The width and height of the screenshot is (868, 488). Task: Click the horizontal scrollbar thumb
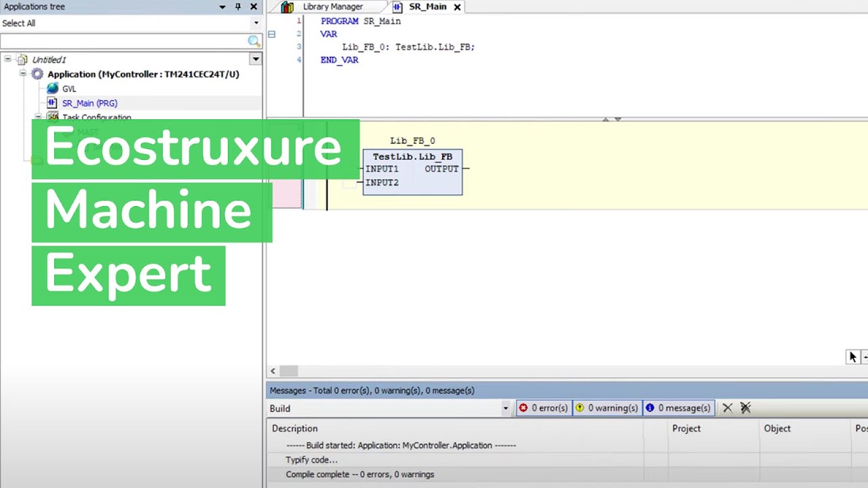coord(289,371)
